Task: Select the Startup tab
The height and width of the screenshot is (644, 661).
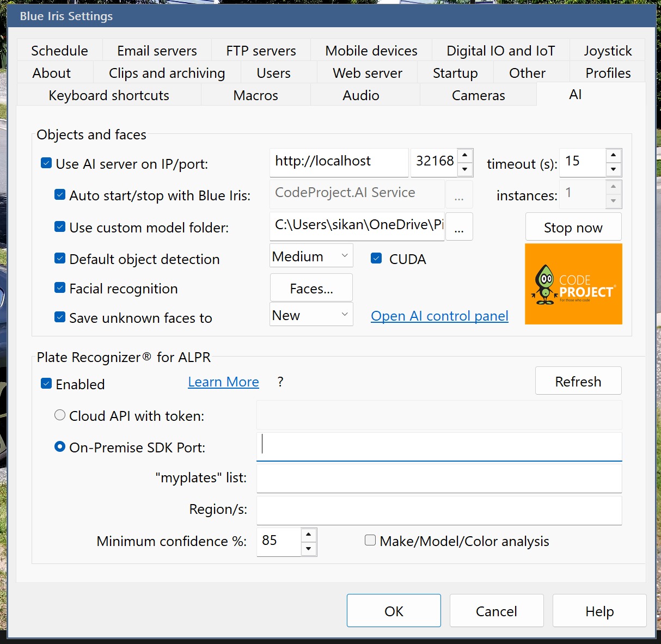Action: click(x=455, y=73)
